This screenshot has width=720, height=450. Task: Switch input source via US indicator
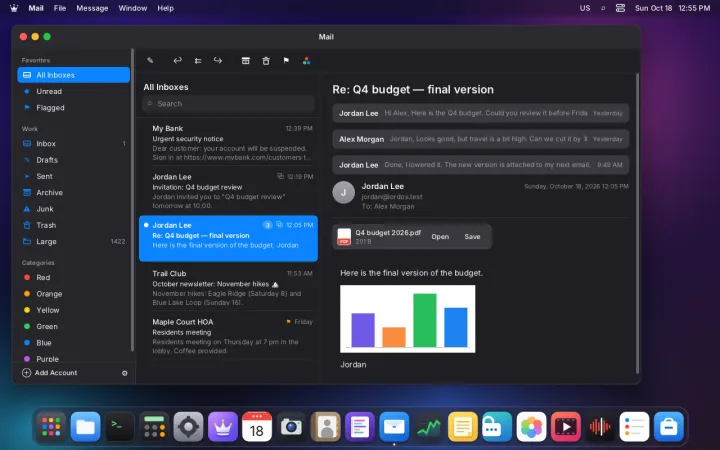tap(585, 8)
